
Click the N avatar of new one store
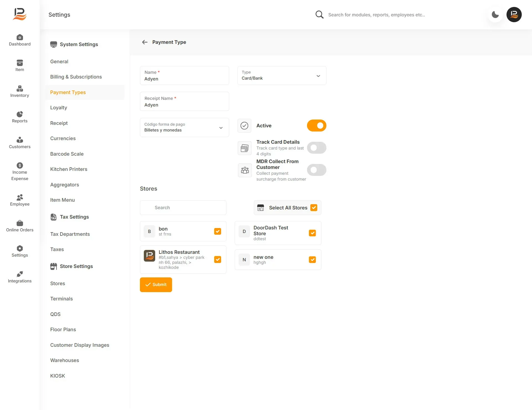244,260
